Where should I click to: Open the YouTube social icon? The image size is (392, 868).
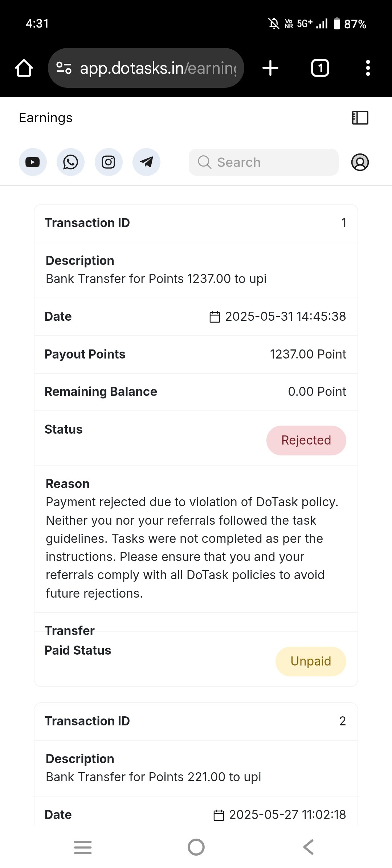33,162
